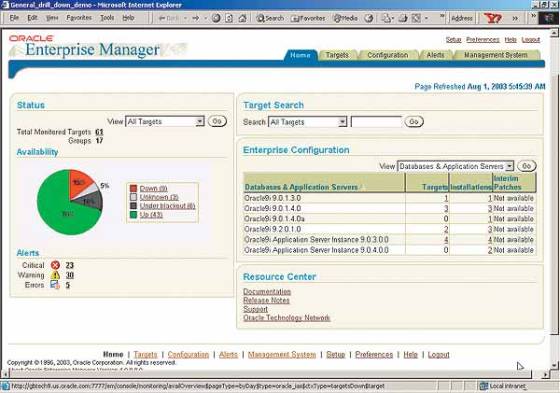Expand the Status View All Targets dropdown
The height and width of the screenshot is (393, 560).
(x=200, y=121)
